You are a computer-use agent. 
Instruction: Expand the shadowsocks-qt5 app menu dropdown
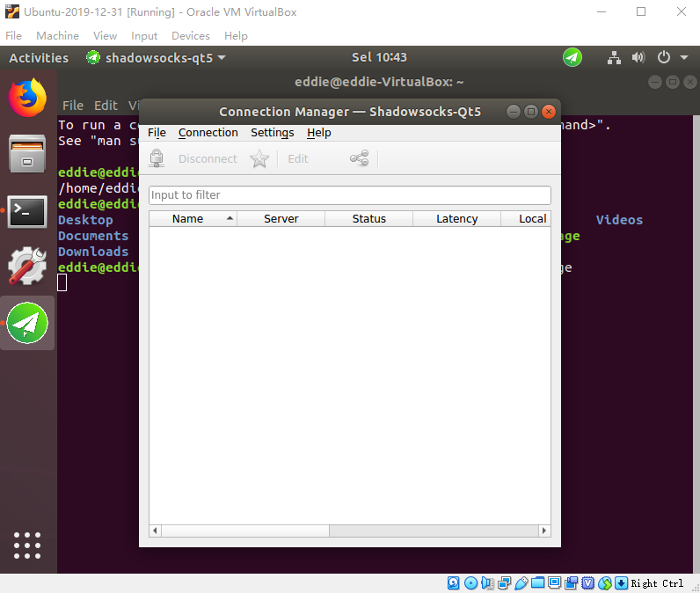coord(156,57)
